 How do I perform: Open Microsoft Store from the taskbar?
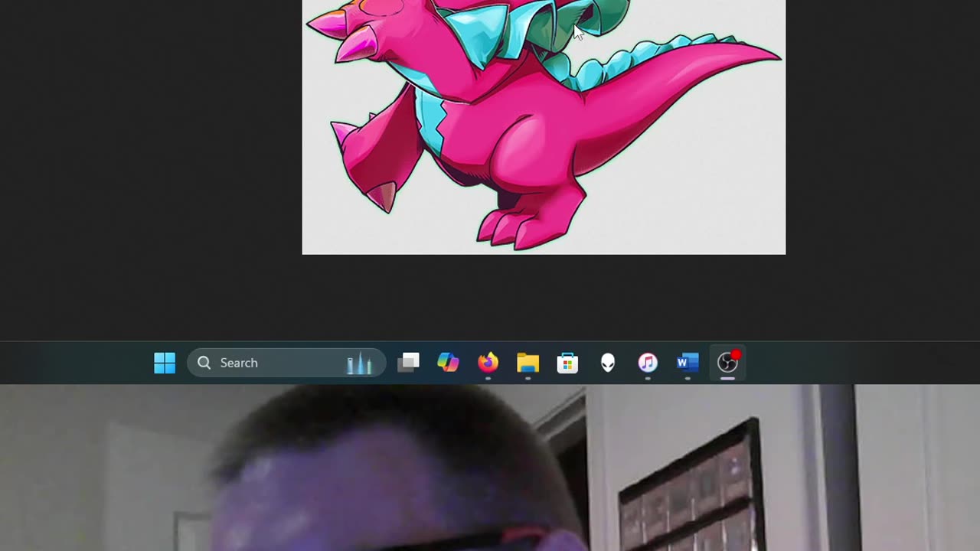pyautogui.click(x=567, y=363)
